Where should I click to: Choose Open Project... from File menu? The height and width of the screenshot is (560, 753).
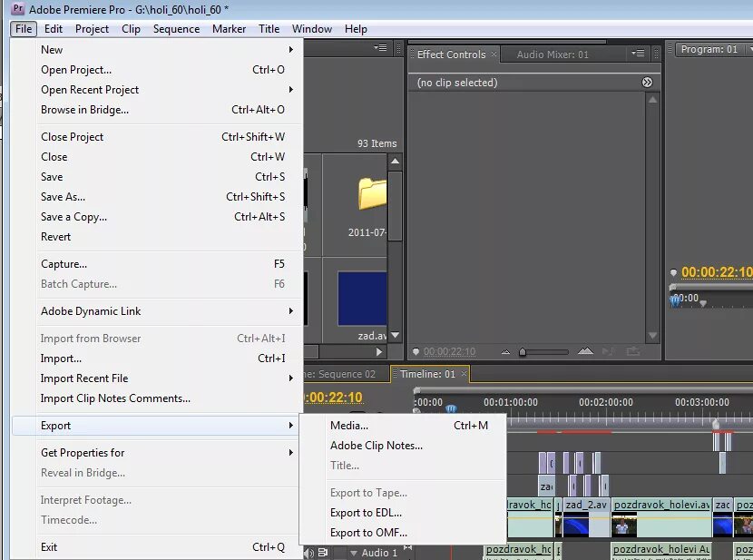[x=157, y=70]
